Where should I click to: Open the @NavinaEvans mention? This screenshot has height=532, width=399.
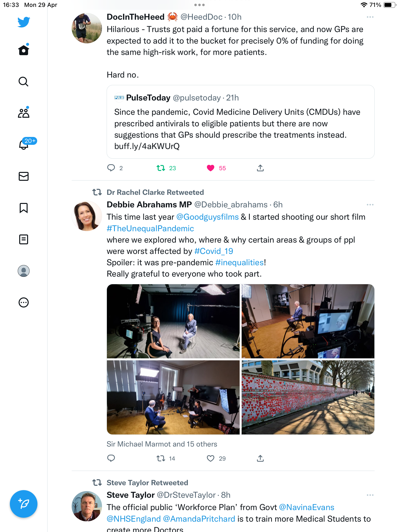pyautogui.click(x=307, y=507)
